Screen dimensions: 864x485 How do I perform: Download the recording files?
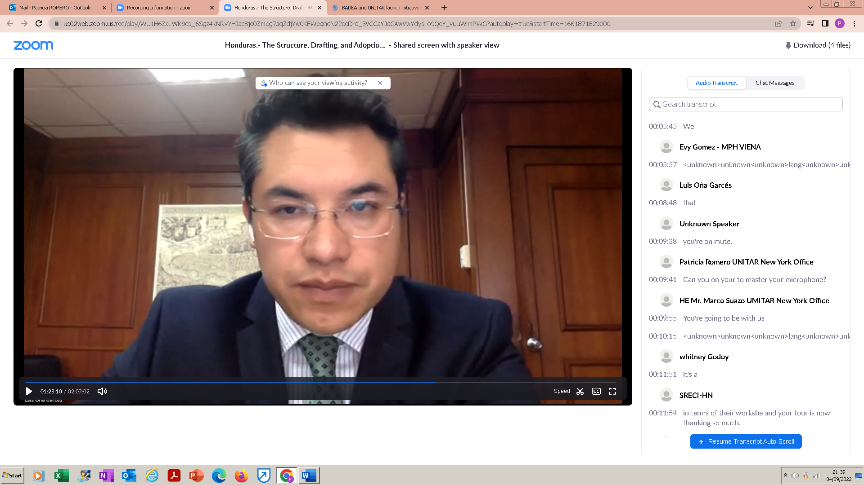click(x=819, y=45)
